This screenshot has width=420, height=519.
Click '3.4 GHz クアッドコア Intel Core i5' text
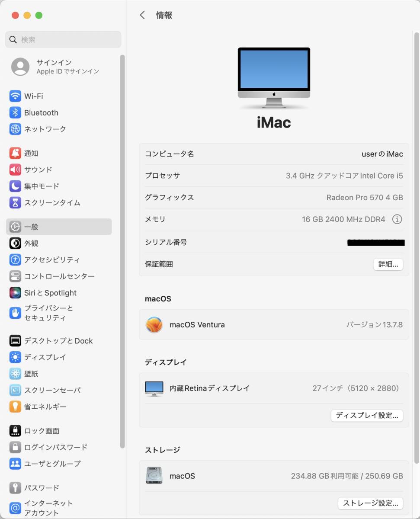coord(344,176)
